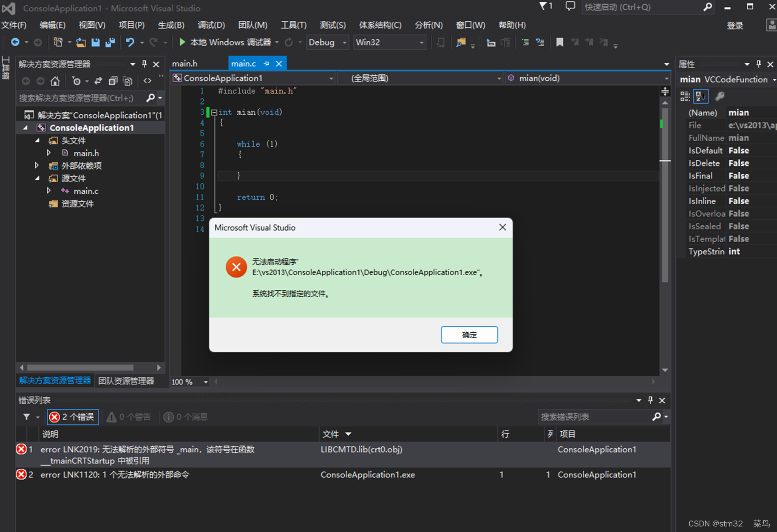Open the 100% zoom level selector
Screen dimensions: 777x532
pyautogui.click(x=189, y=382)
